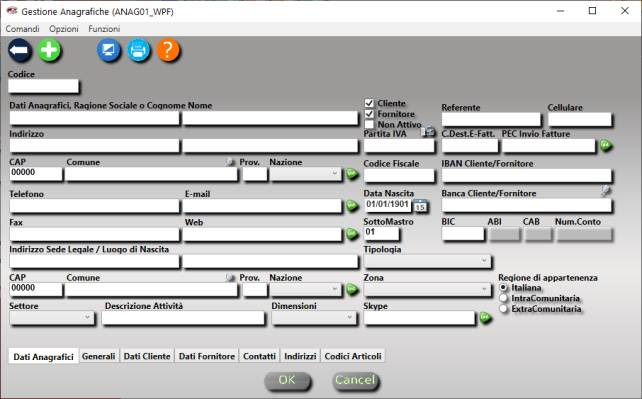The width and height of the screenshot is (642, 399).
Task: Enable the Non Attivo checkbox
Action: pyautogui.click(x=369, y=124)
